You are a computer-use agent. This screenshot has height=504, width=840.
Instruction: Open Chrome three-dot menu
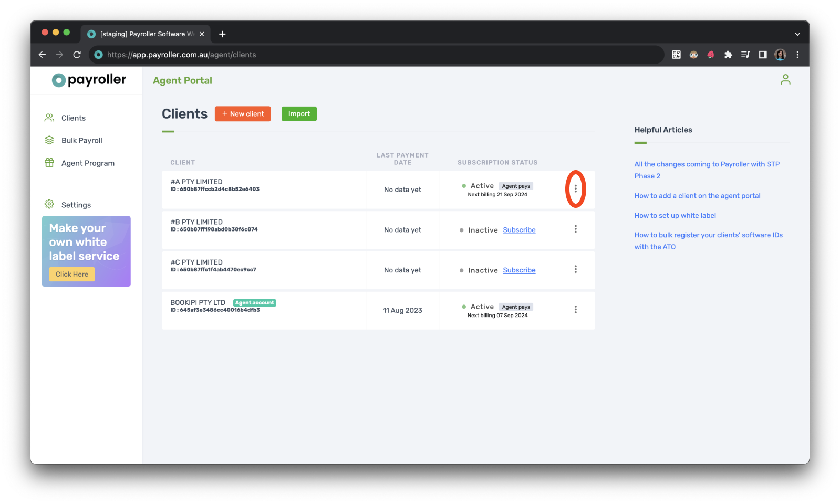[797, 55]
